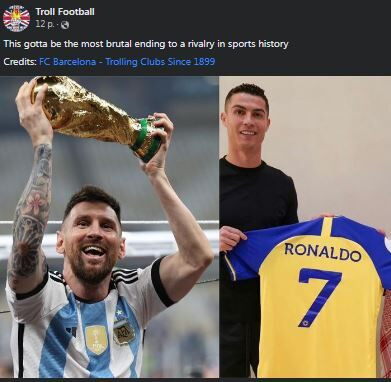Image resolution: width=391 pixels, height=382 pixels.
Task: Click the green base of the trophy
Action: (147, 138)
